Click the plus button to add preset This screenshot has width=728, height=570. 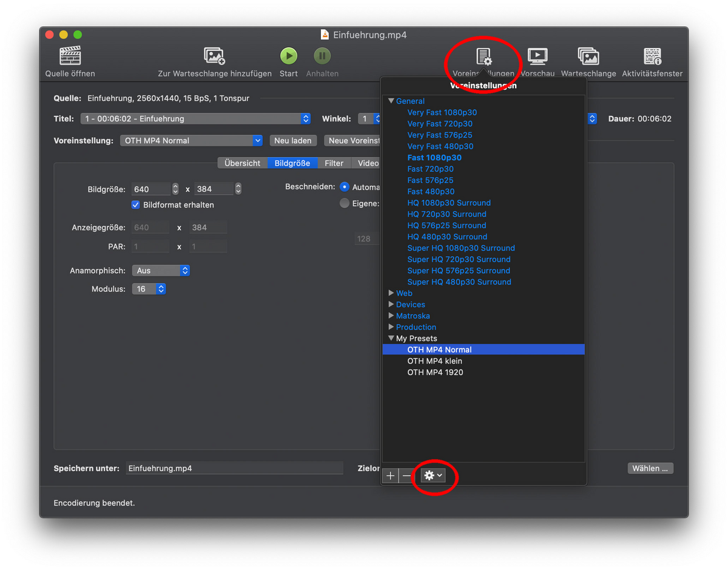(x=390, y=476)
